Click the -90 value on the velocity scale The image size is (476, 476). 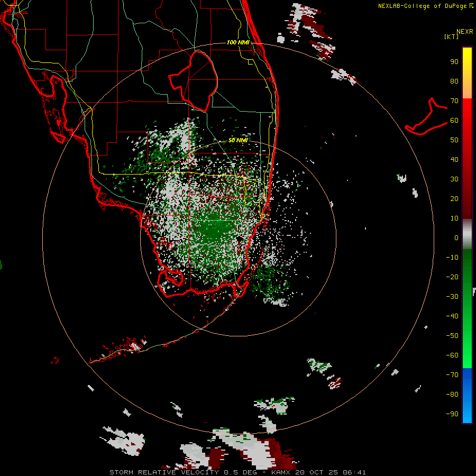coord(452,414)
